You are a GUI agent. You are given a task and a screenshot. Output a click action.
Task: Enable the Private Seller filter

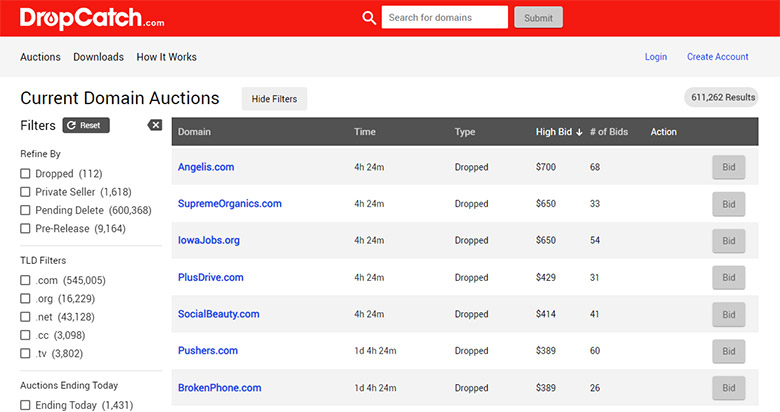click(25, 192)
